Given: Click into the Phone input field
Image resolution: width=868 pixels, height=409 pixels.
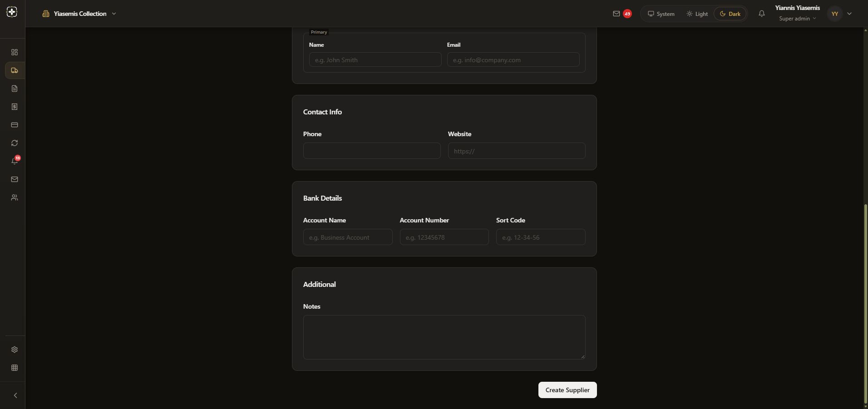Looking at the screenshot, I should pyautogui.click(x=372, y=151).
